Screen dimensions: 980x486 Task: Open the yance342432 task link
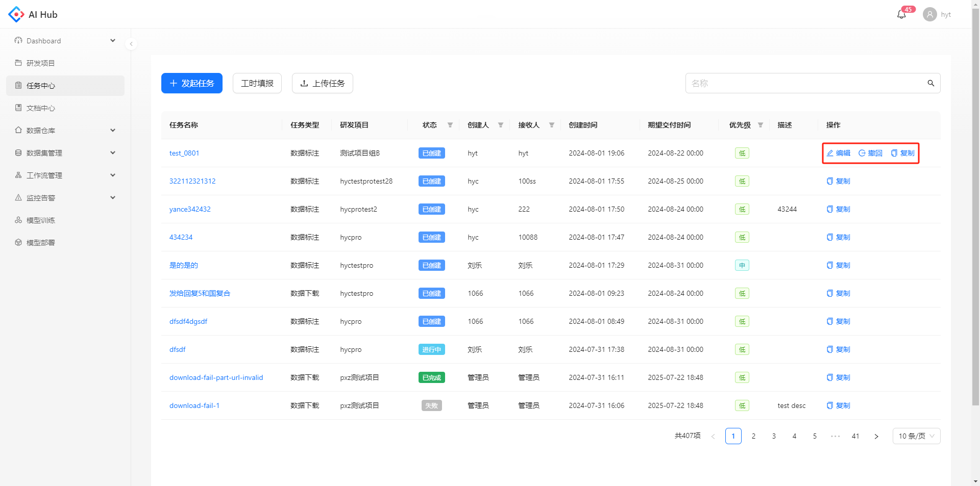[x=190, y=209]
